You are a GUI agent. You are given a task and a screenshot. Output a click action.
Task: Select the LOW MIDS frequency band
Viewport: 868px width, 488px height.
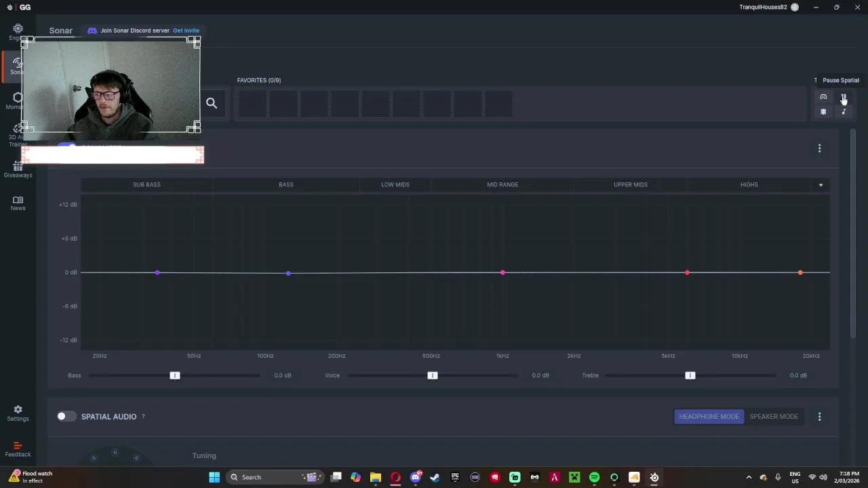coord(395,184)
